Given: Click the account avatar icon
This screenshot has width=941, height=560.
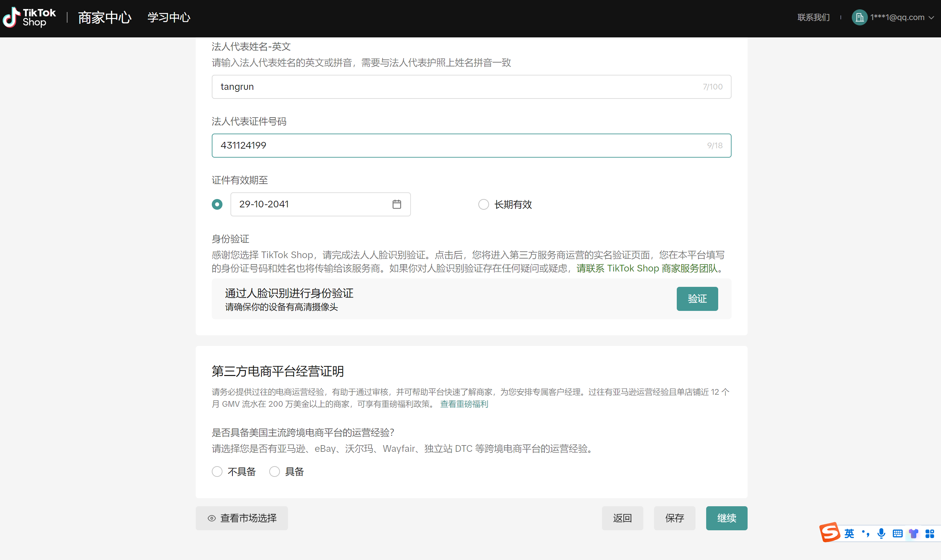Looking at the screenshot, I should click(859, 17).
